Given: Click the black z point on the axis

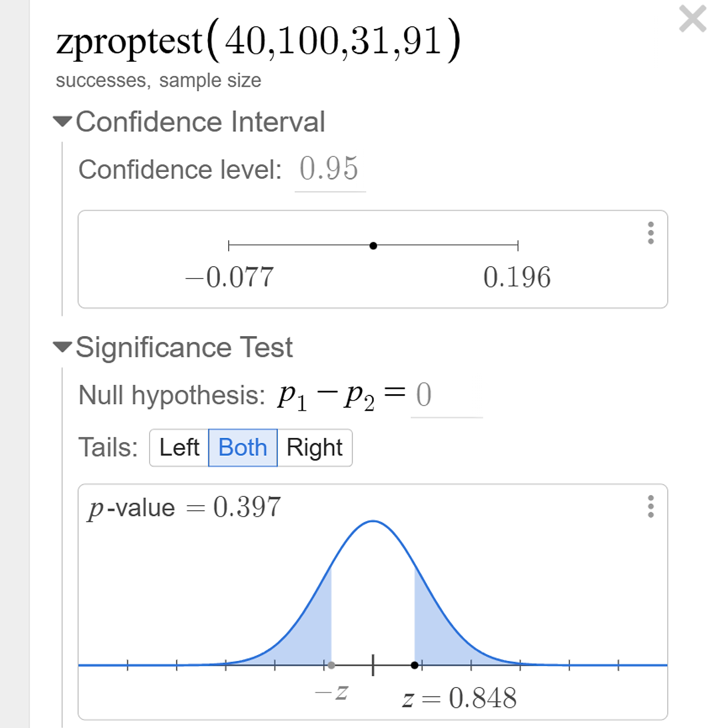Looking at the screenshot, I should click(x=415, y=665).
